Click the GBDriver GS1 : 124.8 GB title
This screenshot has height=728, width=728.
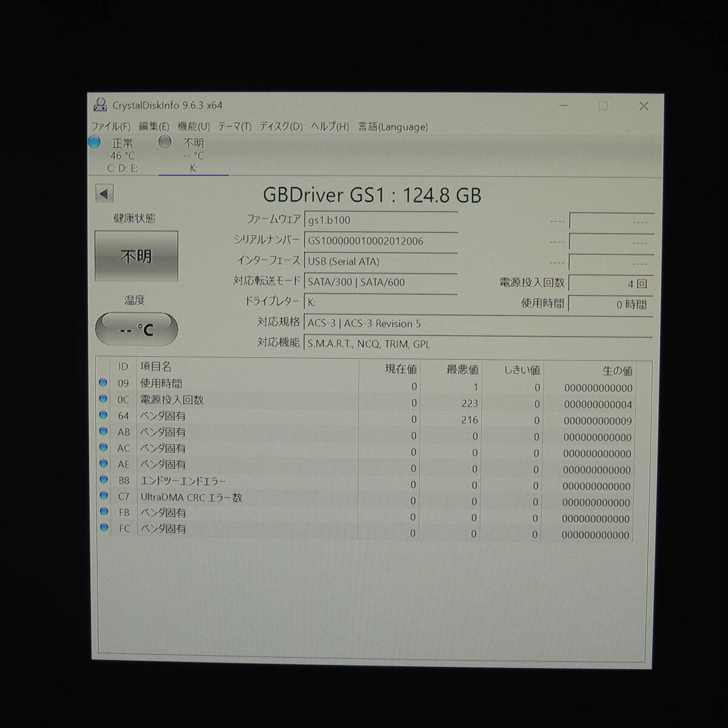click(372, 195)
